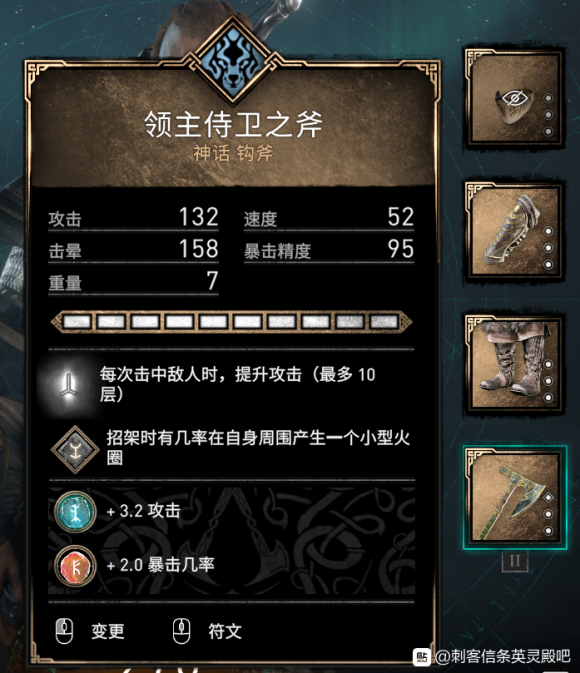The width and height of the screenshot is (580, 673).
Task: Select the highlighted axe weapon slot
Action: pos(515,498)
